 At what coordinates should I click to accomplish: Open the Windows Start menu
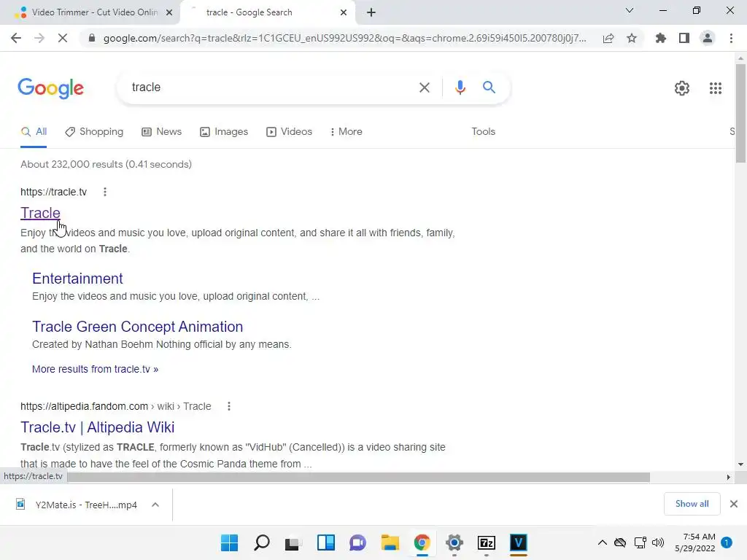[x=229, y=542]
